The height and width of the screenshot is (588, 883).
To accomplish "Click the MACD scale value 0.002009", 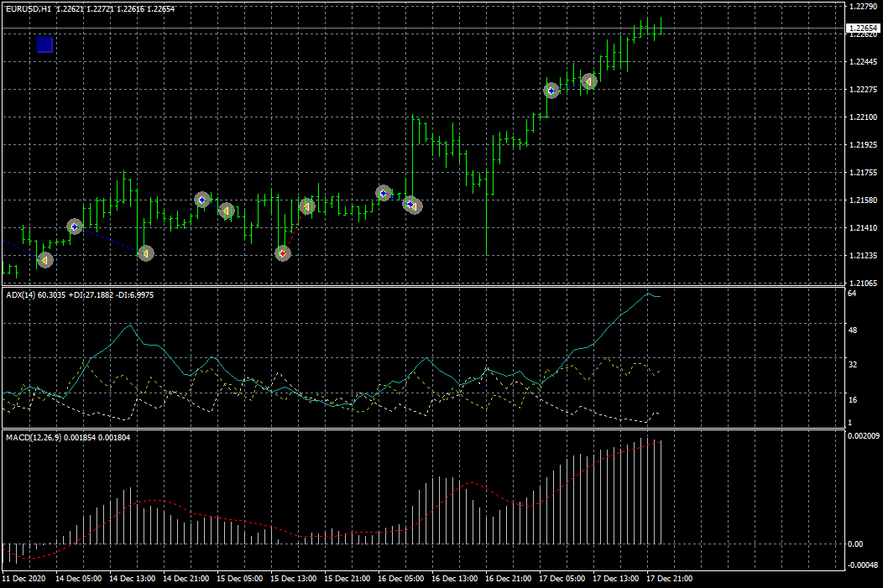I will (864, 436).
